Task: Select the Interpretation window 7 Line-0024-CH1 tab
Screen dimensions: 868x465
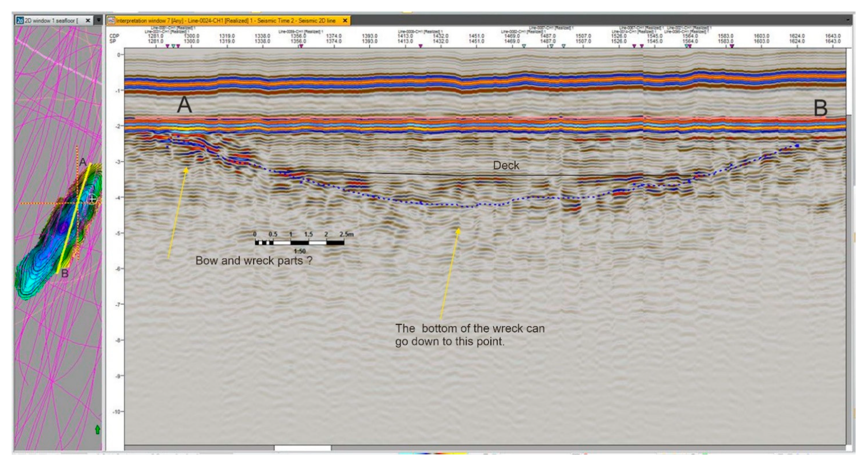Action: click(x=225, y=21)
